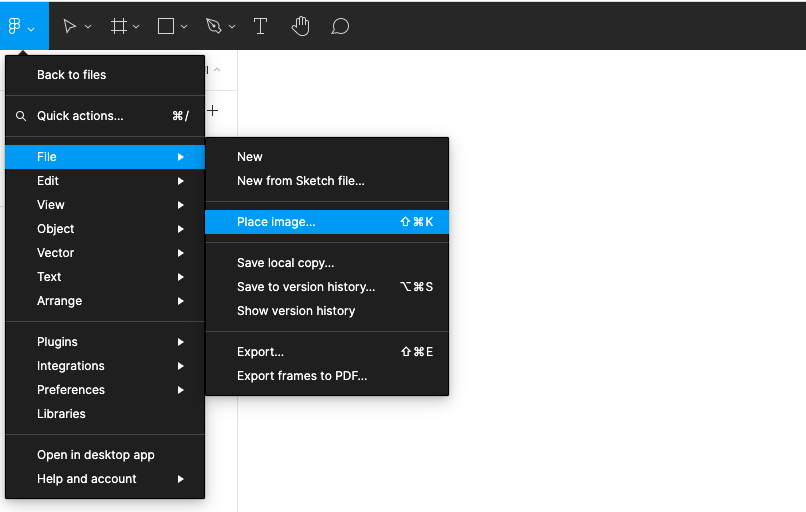
Task: Choose Export frames to PDF
Action: [302, 376]
